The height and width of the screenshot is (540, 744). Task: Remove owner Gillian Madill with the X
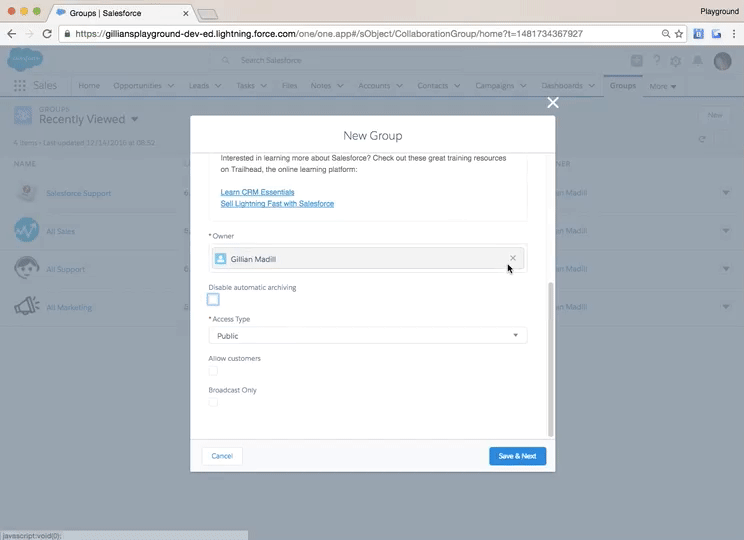click(512, 258)
